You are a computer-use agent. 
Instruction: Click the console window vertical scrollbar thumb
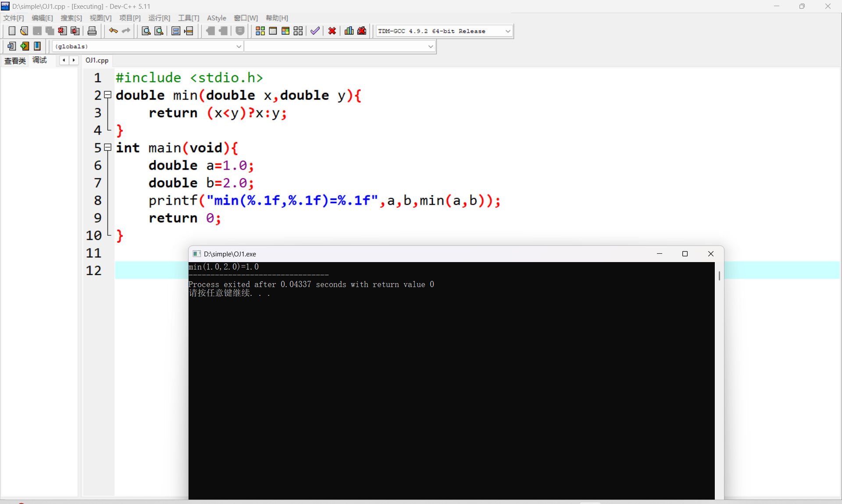(x=719, y=276)
